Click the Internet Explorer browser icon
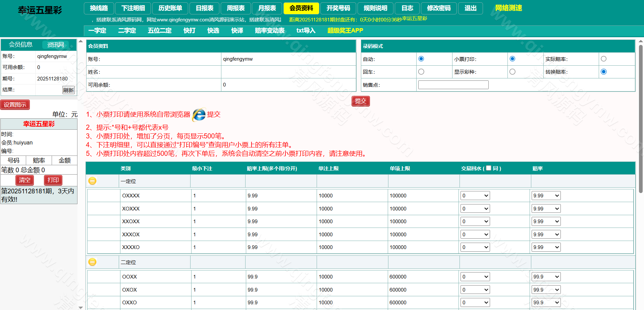The width and height of the screenshot is (644, 310). (199, 115)
